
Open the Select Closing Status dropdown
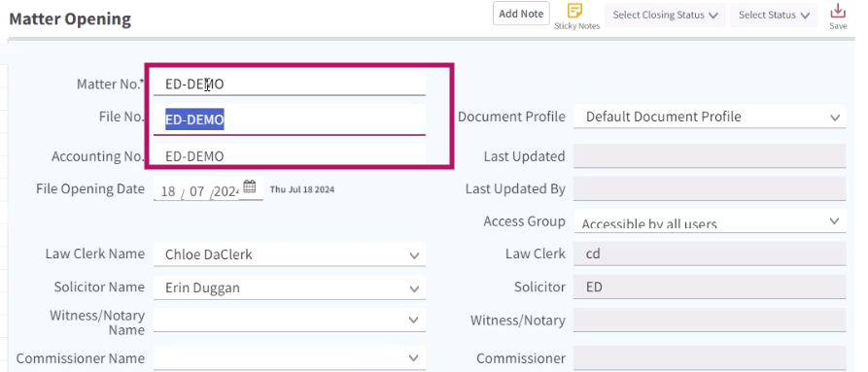coord(666,15)
